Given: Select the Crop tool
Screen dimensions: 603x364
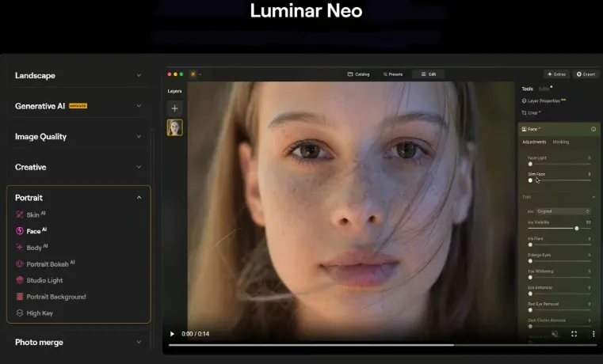Looking at the screenshot, I should [x=531, y=112].
